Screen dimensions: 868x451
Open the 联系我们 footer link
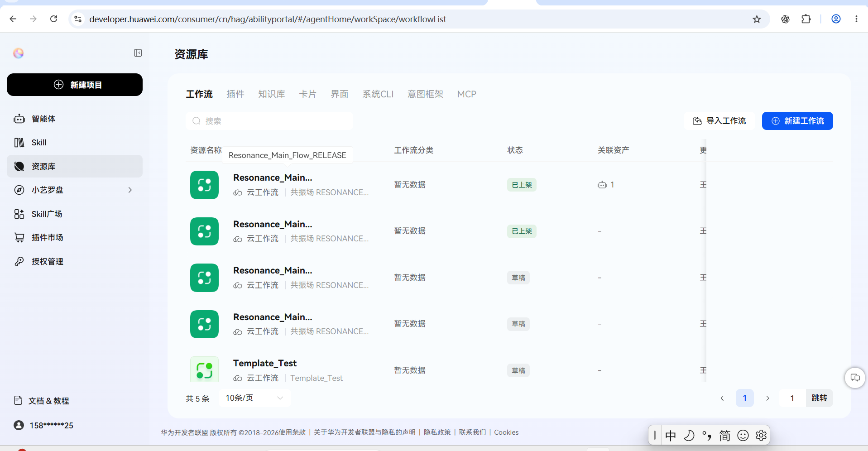[473, 432]
